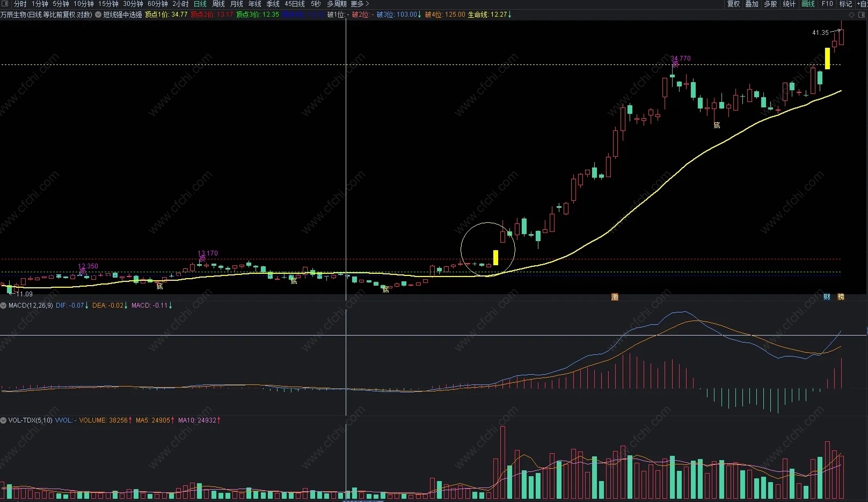Click the 34.770 peak price label

(x=681, y=59)
